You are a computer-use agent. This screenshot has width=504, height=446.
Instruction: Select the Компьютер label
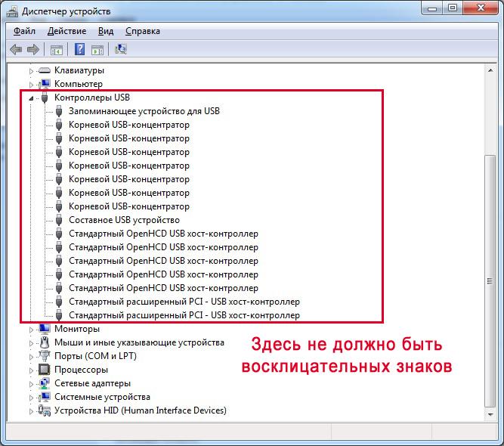click(x=79, y=84)
